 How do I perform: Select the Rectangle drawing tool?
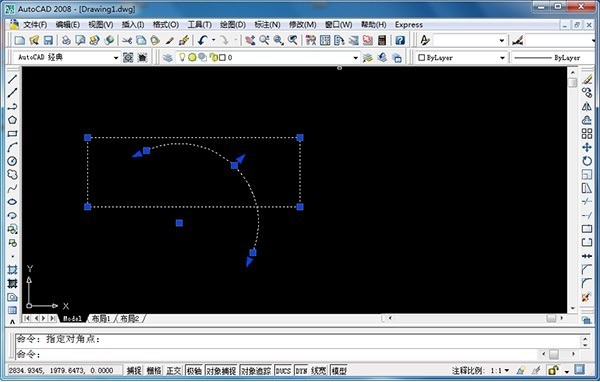click(x=12, y=134)
